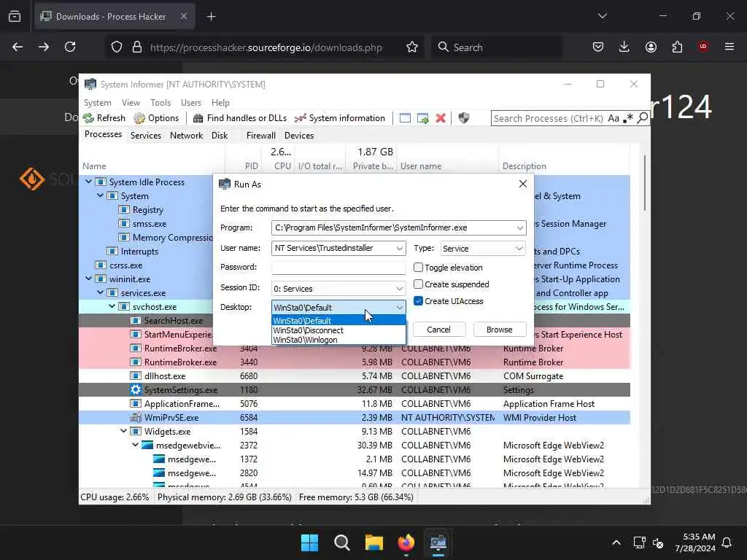
Task: Open Firefox extensions puzzle icon
Action: [677, 47]
